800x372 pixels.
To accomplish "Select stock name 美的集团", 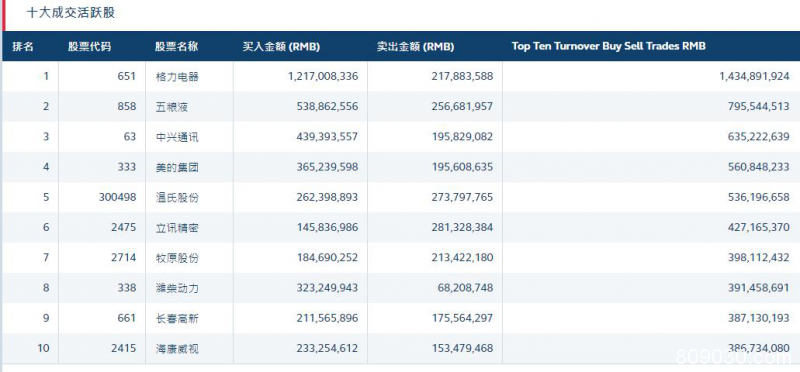I will (x=177, y=167).
